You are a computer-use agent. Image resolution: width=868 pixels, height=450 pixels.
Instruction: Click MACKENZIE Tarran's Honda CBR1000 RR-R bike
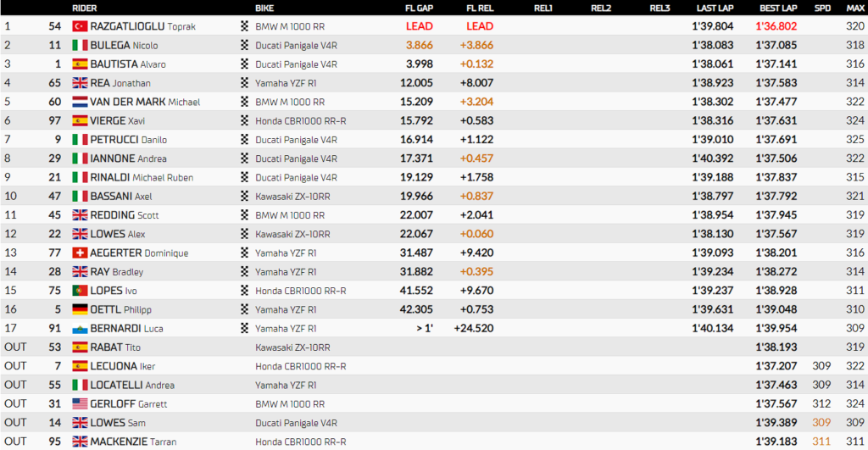click(300, 442)
